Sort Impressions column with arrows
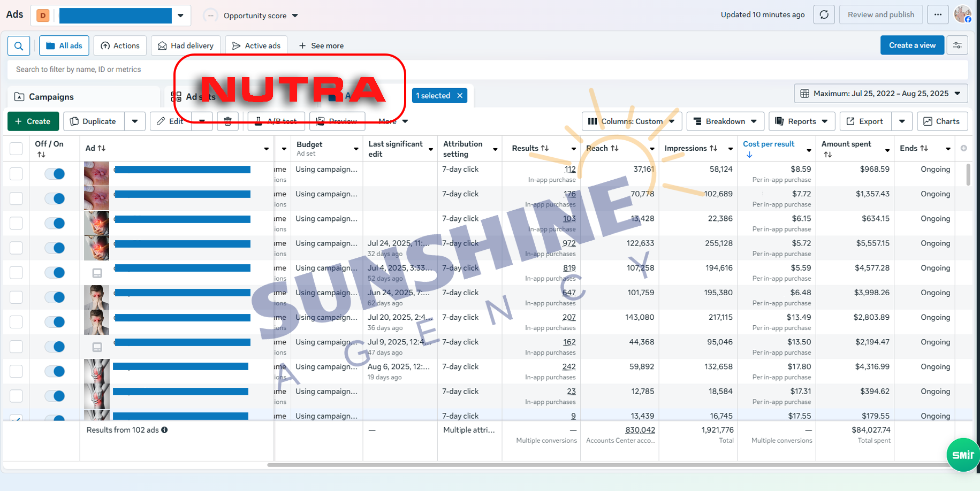Viewport: 980px width, 491px height. (x=713, y=148)
